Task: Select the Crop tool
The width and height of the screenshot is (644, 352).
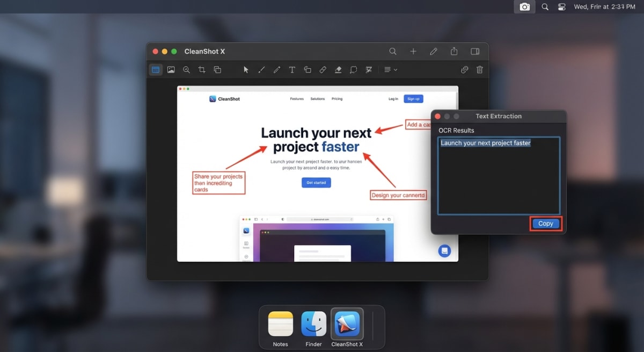Action: (x=201, y=69)
